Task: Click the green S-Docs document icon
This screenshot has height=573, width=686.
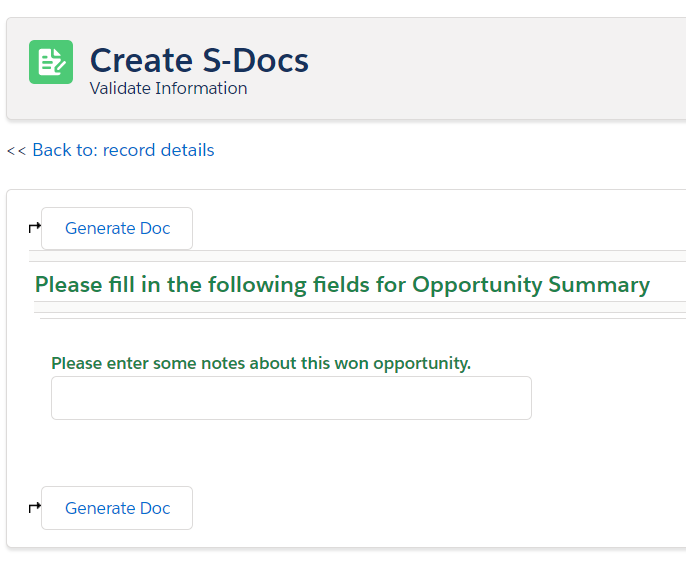Action: [x=51, y=62]
